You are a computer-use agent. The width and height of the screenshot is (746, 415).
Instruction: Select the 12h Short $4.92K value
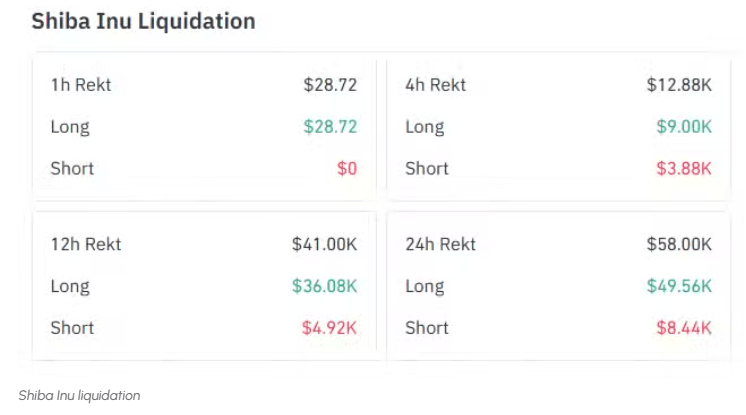(329, 327)
